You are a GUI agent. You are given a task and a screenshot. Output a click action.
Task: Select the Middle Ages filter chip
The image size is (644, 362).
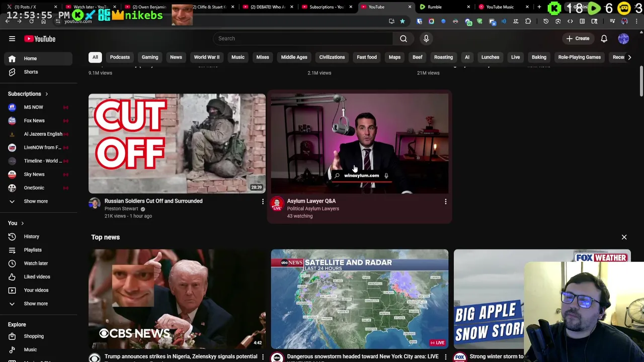coord(294,57)
